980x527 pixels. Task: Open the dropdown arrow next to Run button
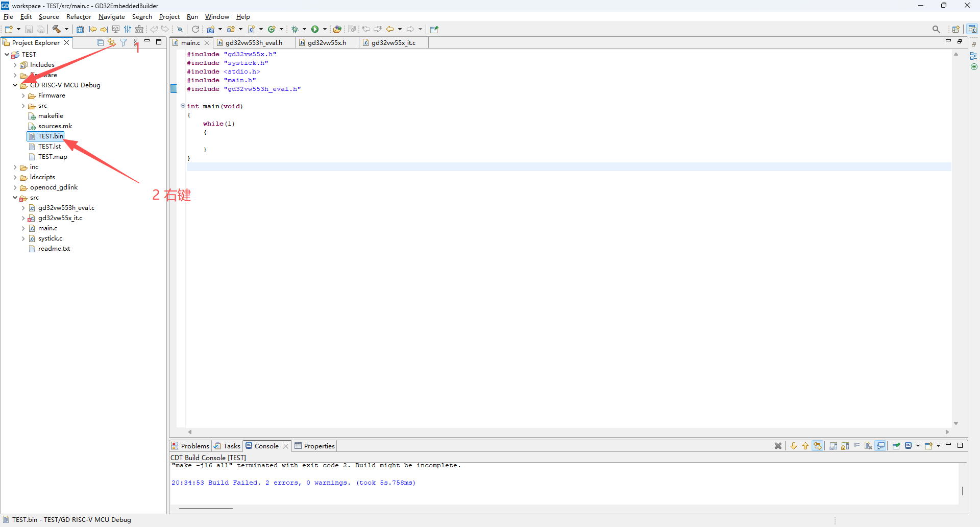[x=325, y=29]
